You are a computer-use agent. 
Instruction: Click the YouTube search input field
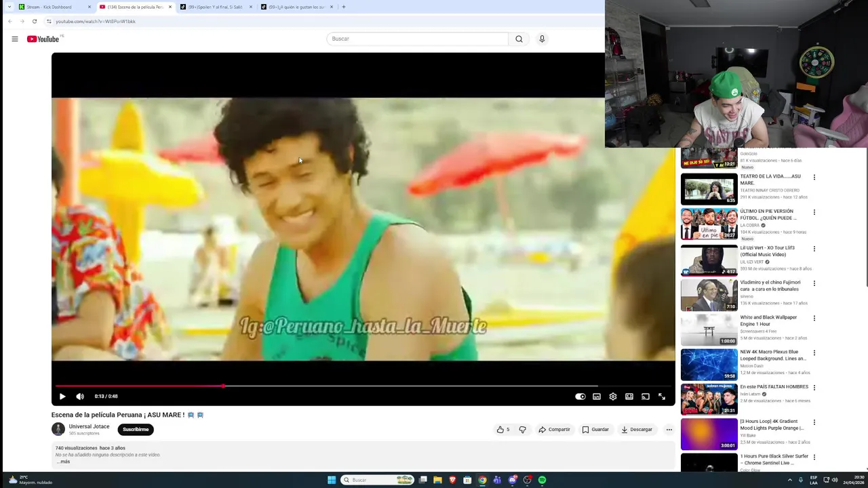(x=417, y=39)
